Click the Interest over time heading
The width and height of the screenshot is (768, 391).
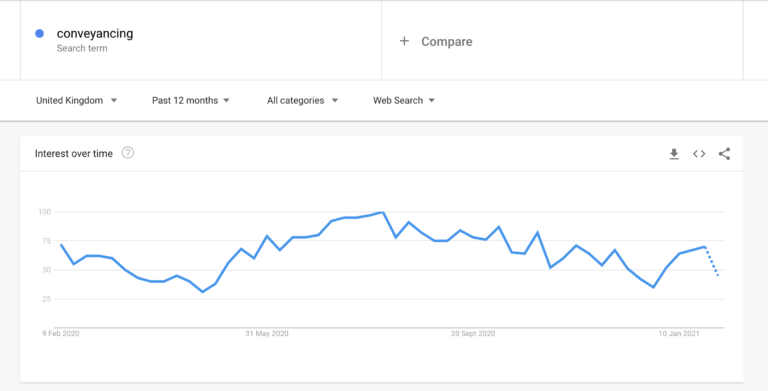(73, 153)
